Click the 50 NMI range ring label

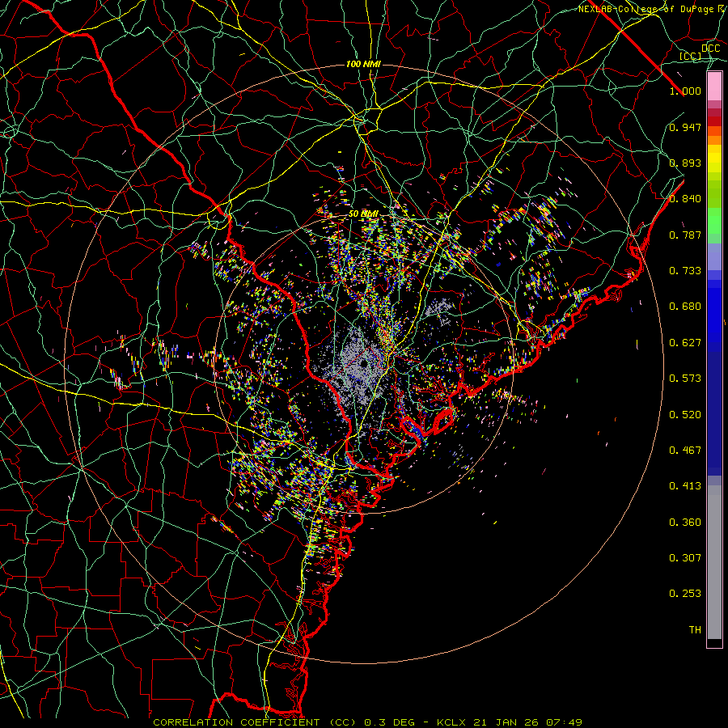coord(363,214)
